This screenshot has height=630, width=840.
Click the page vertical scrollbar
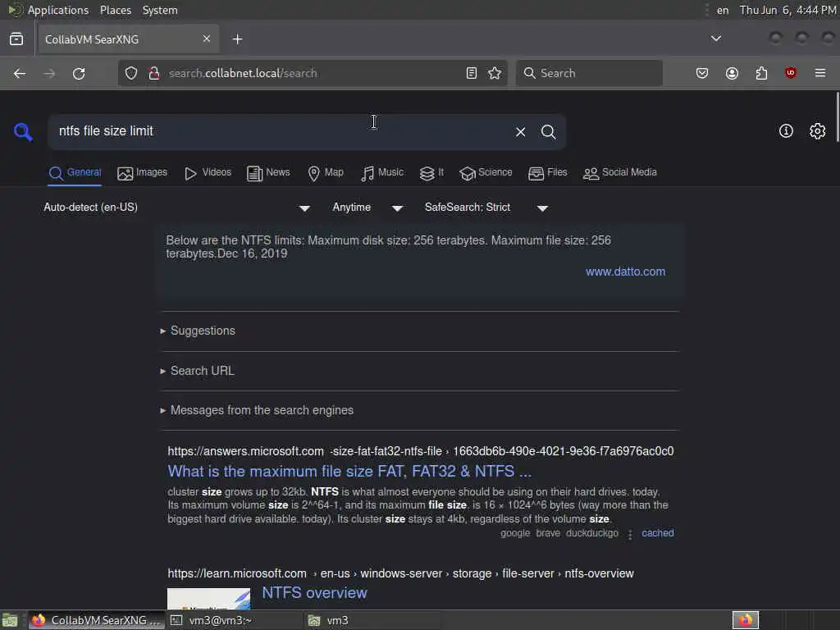click(x=837, y=116)
